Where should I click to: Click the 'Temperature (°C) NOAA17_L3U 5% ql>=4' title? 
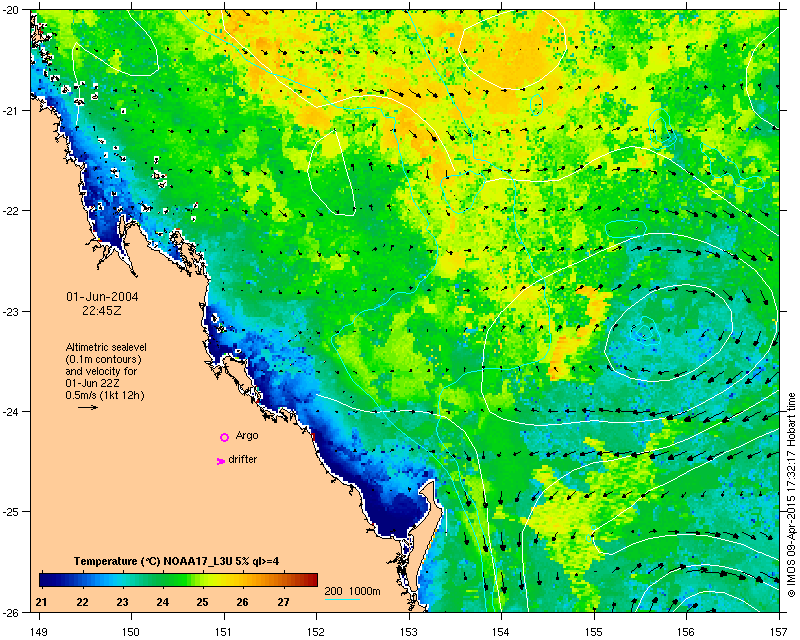(x=177, y=561)
